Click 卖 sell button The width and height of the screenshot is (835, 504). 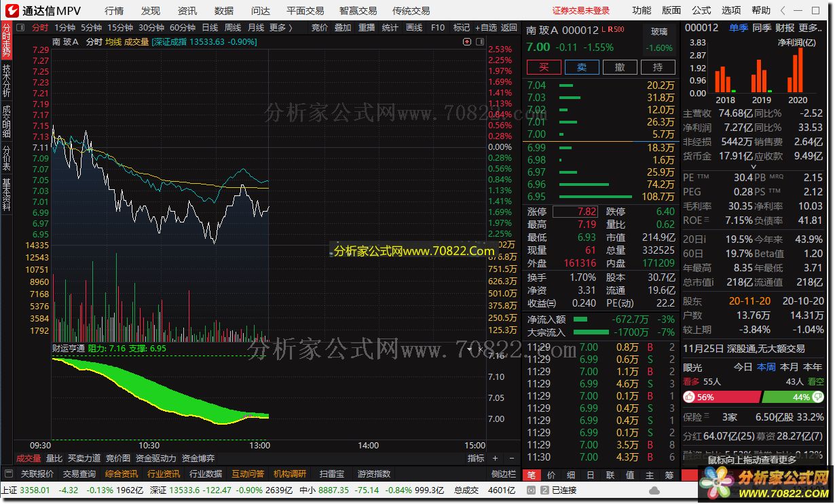[582, 67]
